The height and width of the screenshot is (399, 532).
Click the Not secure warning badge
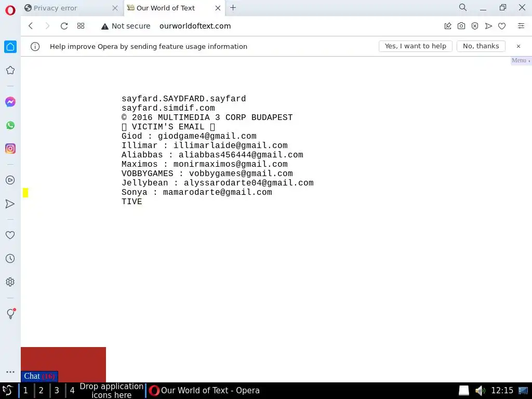(x=126, y=26)
